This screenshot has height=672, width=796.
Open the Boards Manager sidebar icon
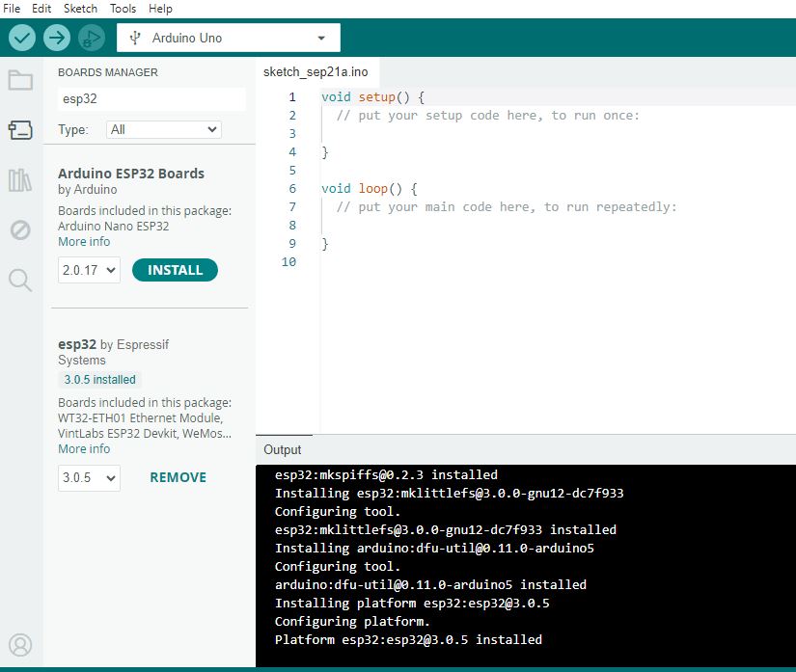click(x=21, y=130)
